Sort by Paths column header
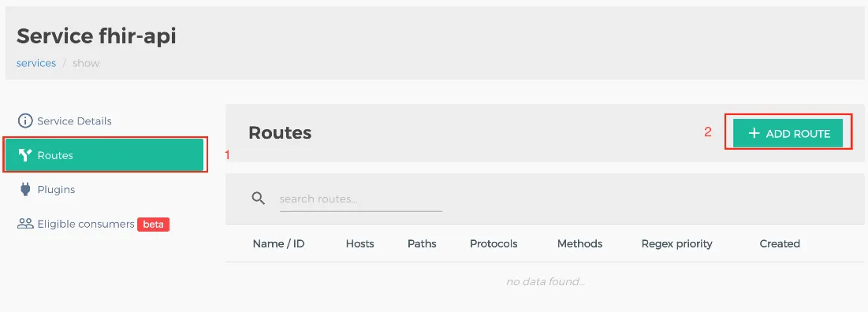This screenshot has width=868, height=312. pos(422,243)
